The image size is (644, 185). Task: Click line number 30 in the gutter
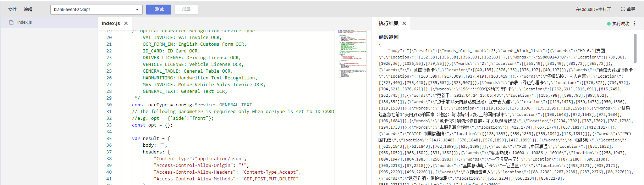coord(109,105)
